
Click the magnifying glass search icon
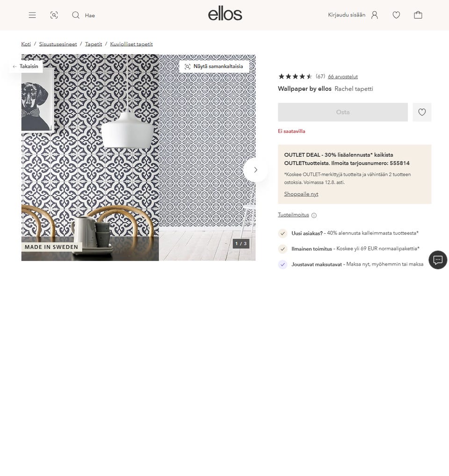point(76,15)
